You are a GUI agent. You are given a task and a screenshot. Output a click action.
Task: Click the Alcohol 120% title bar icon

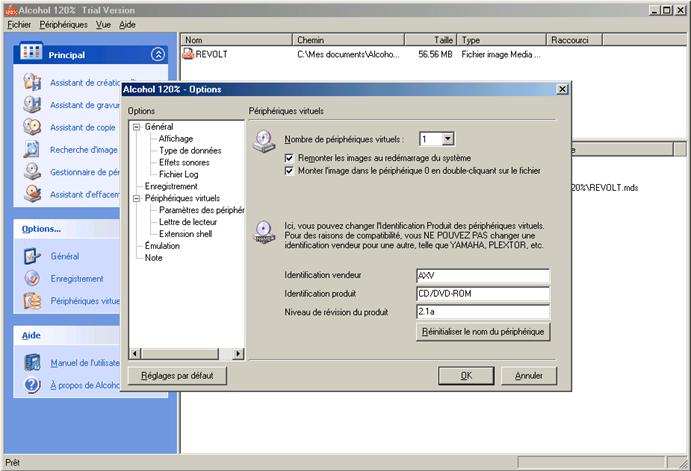11,10
